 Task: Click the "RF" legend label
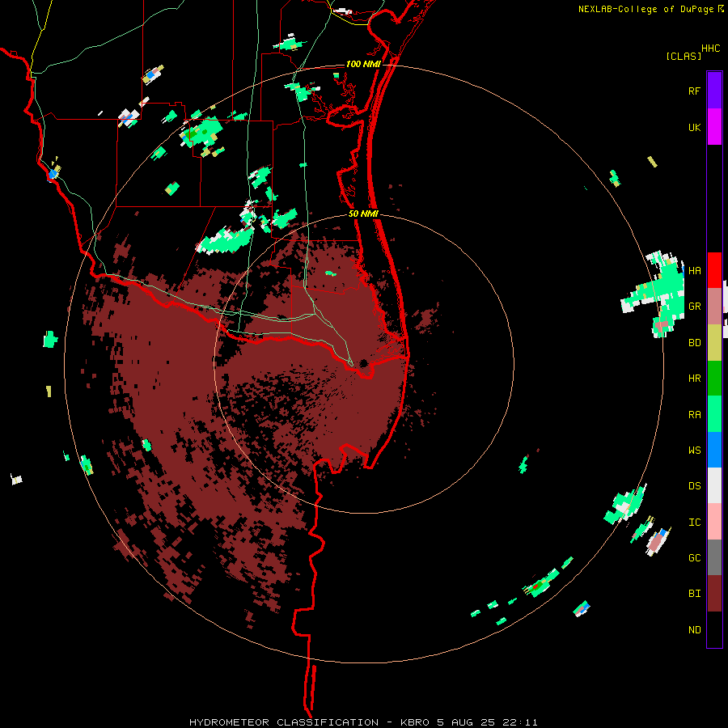click(694, 91)
